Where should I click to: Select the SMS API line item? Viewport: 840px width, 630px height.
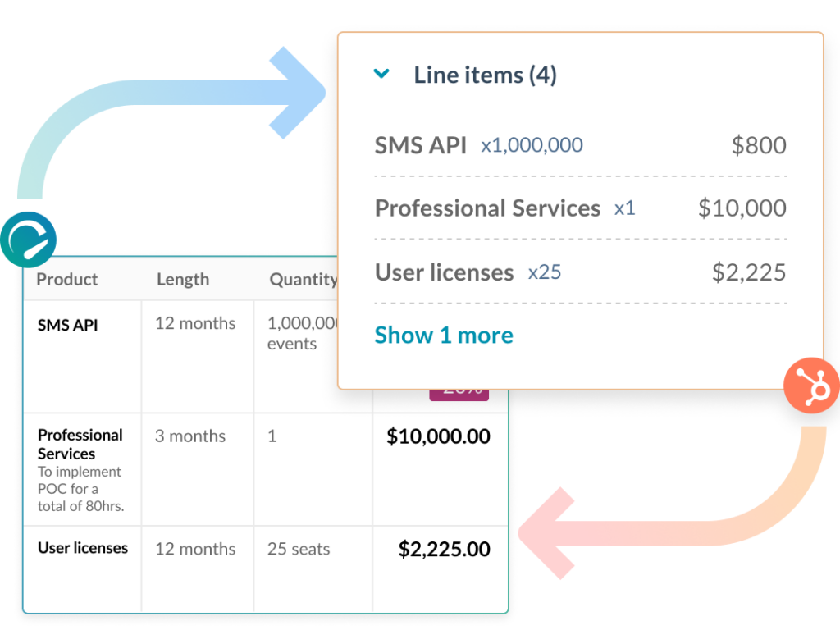[421, 145]
